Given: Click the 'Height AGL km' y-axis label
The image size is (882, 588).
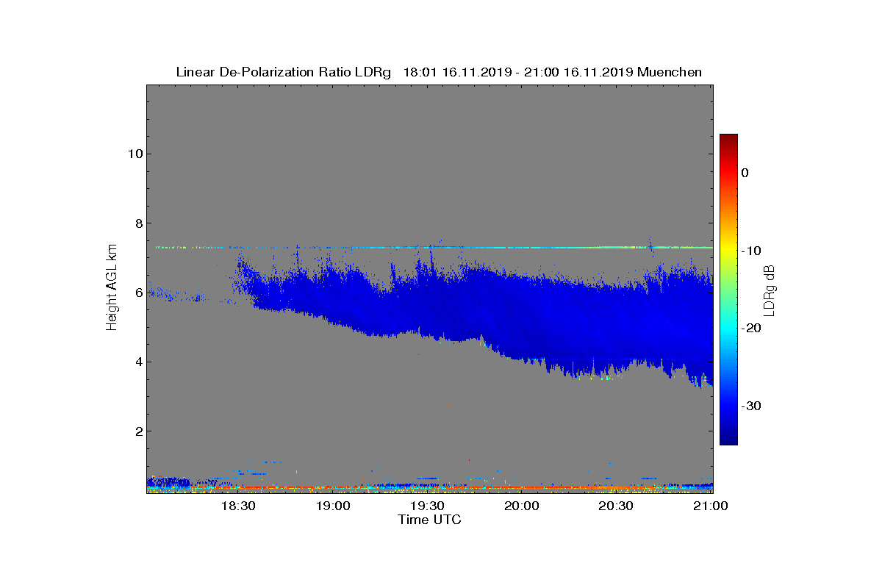Looking at the screenshot, I should point(112,288).
